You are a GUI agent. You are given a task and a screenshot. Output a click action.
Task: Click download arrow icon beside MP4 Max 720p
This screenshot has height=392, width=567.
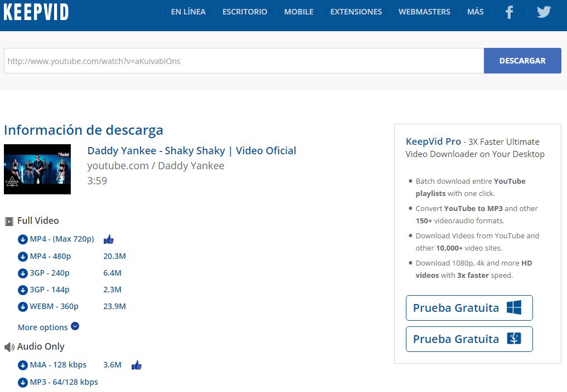point(23,239)
